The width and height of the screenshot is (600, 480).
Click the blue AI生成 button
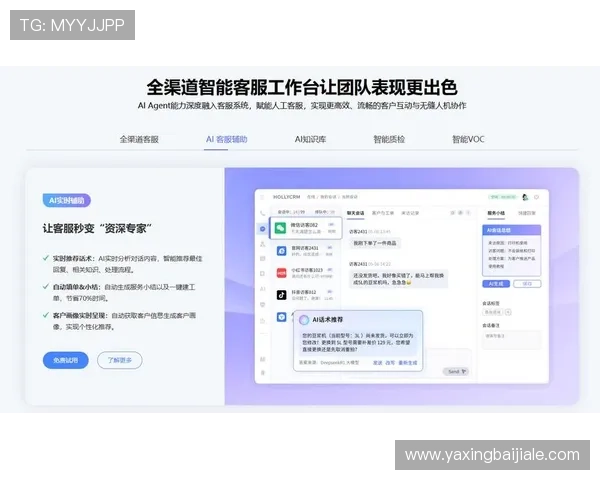click(496, 284)
